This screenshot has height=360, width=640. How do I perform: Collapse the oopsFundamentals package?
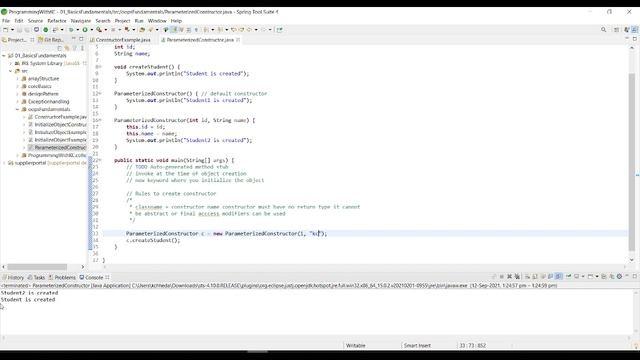pos(17,109)
